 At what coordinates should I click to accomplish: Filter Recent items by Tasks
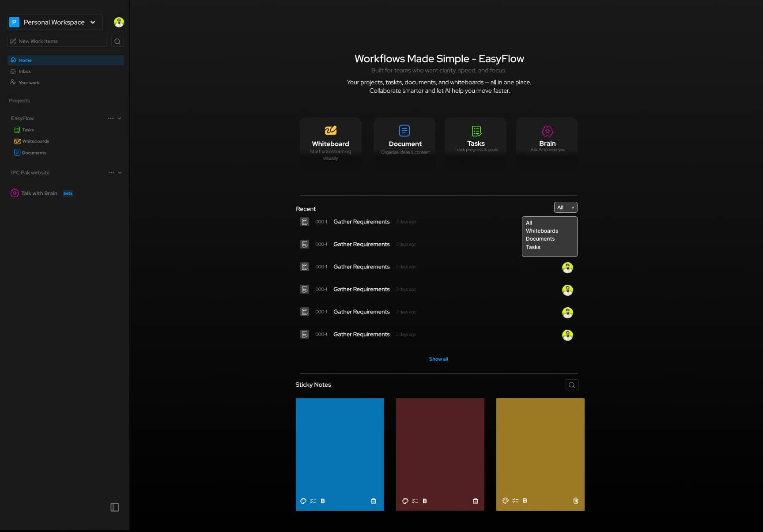point(533,247)
